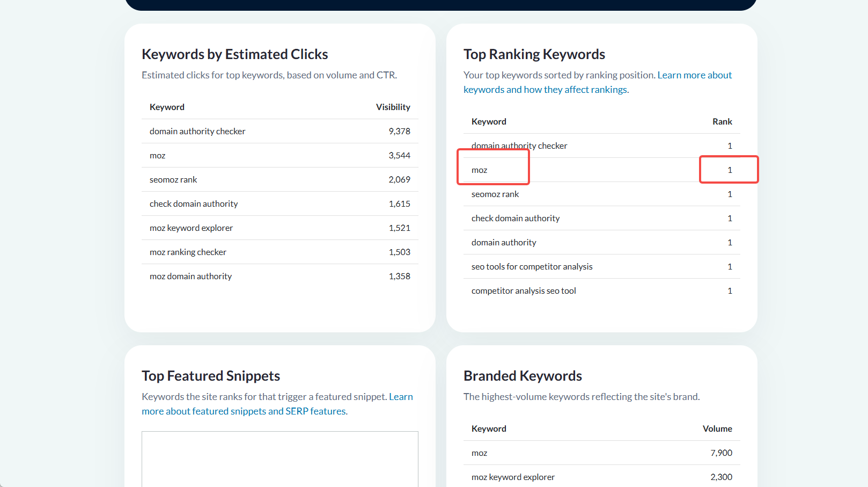Click the 'Keywords by Estimated Clicks' heading
Viewport: 868px width, 487px height.
tap(235, 54)
